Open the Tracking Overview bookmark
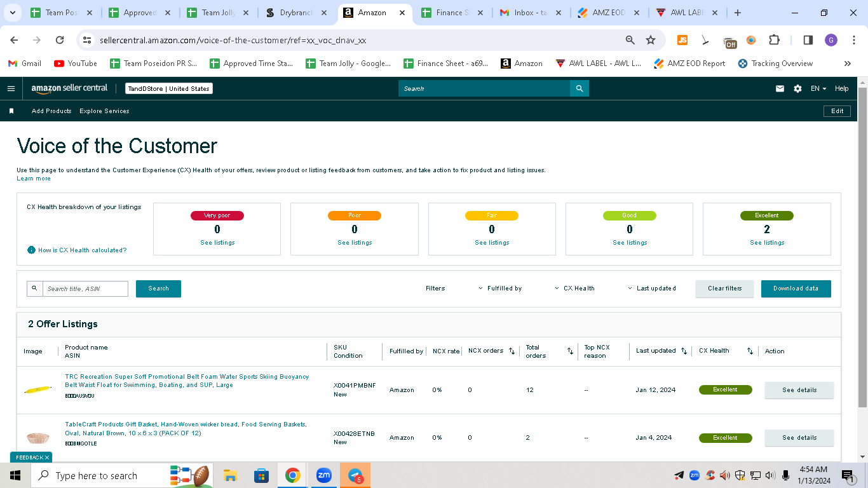The image size is (868, 488). point(775,64)
